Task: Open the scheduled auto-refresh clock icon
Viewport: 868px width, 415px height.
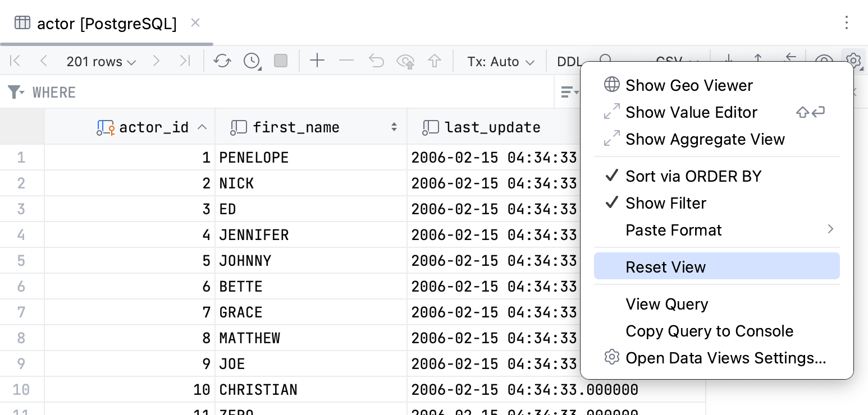Action: 250,61
